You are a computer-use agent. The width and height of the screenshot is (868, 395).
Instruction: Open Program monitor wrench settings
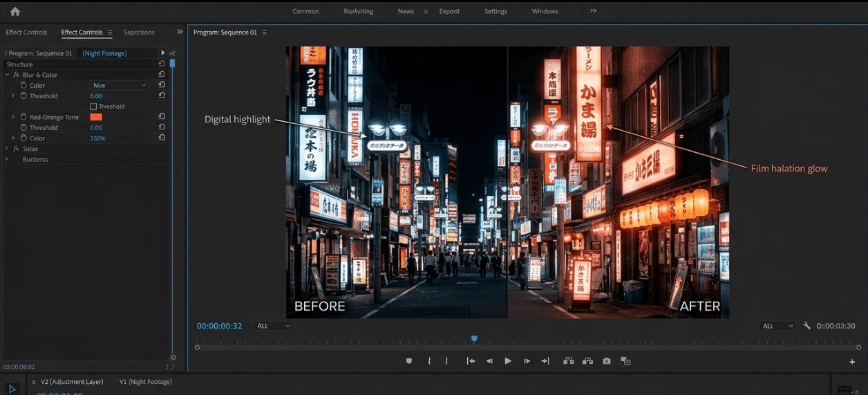806,326
